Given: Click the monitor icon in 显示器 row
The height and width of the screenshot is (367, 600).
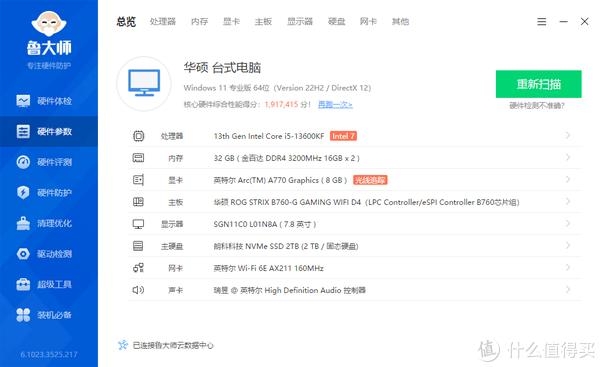Looking at the screenshot, I should pos(138,224).
